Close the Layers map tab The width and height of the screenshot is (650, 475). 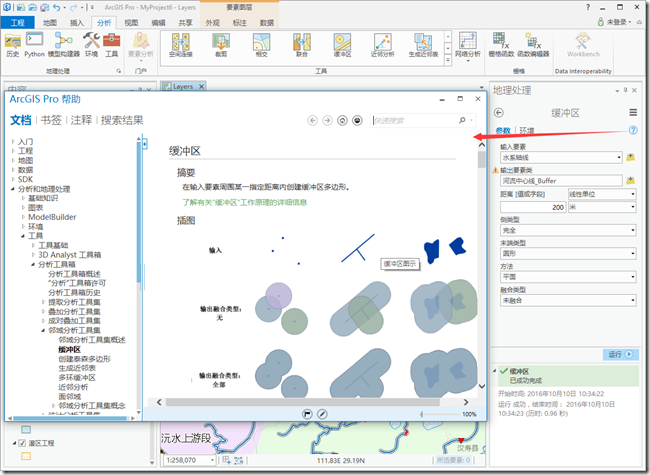click(x=201, y=86)
